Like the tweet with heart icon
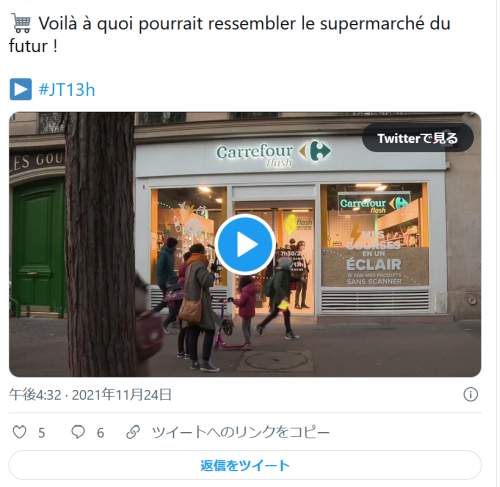The width and height of the screenshot is (500, 487). [x=19, y=432]
